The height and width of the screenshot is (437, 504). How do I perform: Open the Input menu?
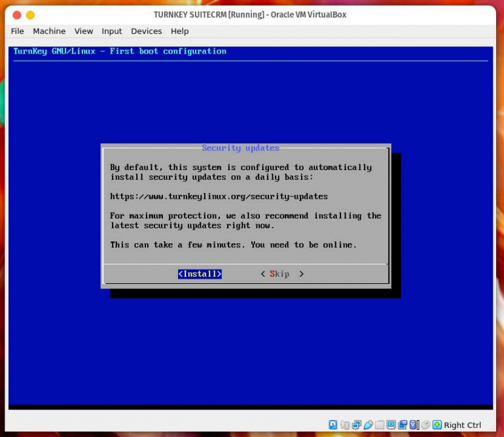click(x=112, y=31)
